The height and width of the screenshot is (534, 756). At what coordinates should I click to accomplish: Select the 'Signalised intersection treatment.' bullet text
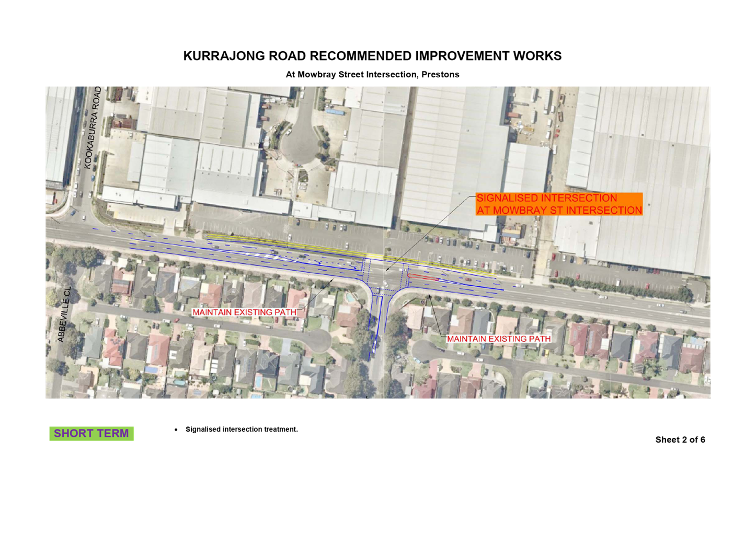tap(242, 429)
